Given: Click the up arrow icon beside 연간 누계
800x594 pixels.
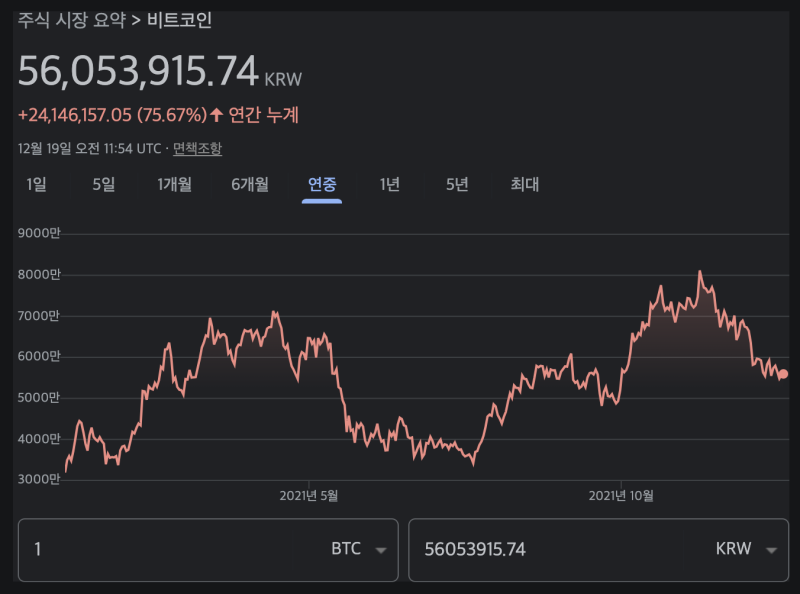Looking at the screenshot, I should click(216, 115).
